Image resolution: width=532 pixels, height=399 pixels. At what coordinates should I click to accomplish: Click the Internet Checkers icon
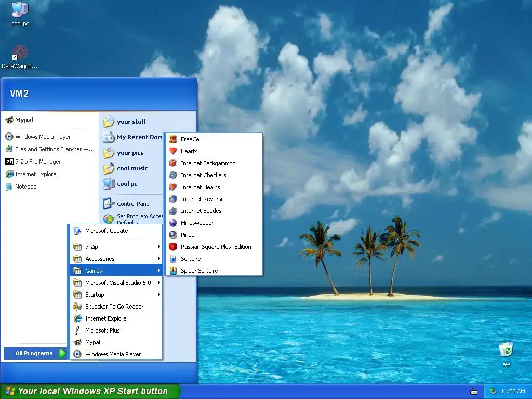pos(173,175)
